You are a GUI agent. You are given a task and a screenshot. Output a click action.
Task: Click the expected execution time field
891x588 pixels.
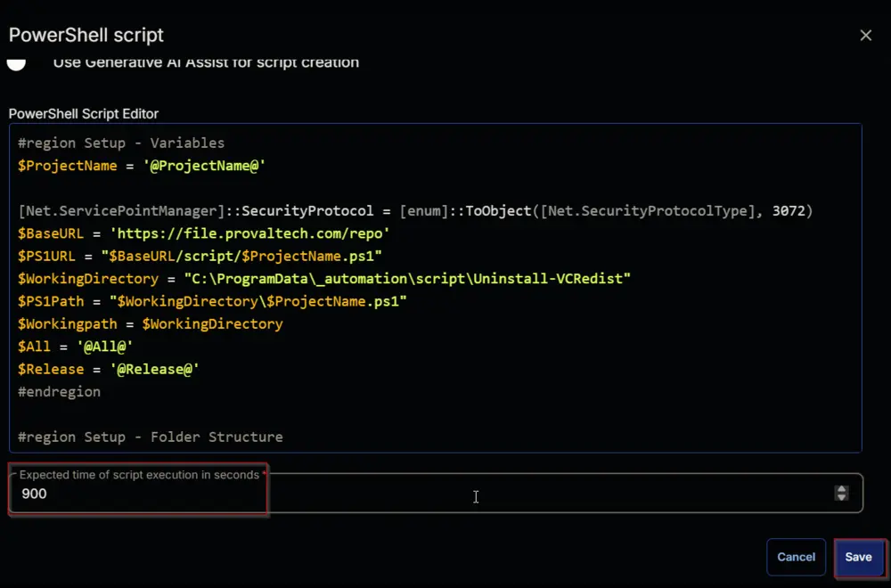[x=436, y=494]
